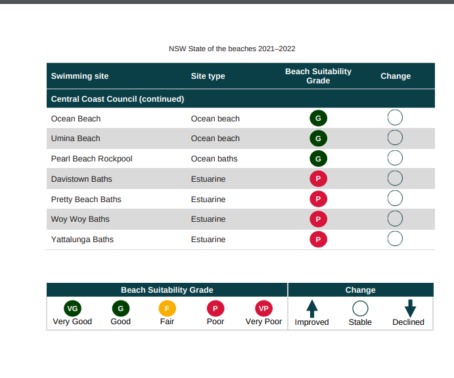454x378 pixels.
Task: Click the 'Fair' legend label
Action: coord(167,321)
